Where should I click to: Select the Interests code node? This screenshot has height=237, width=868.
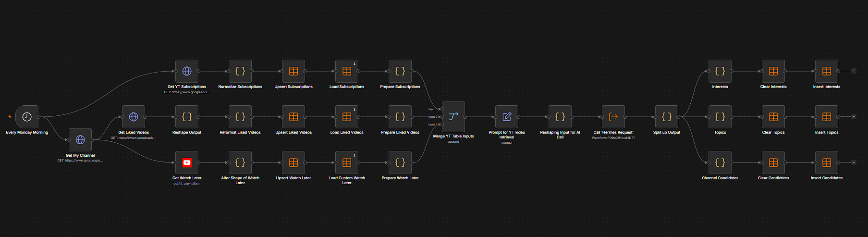(720, 71)
